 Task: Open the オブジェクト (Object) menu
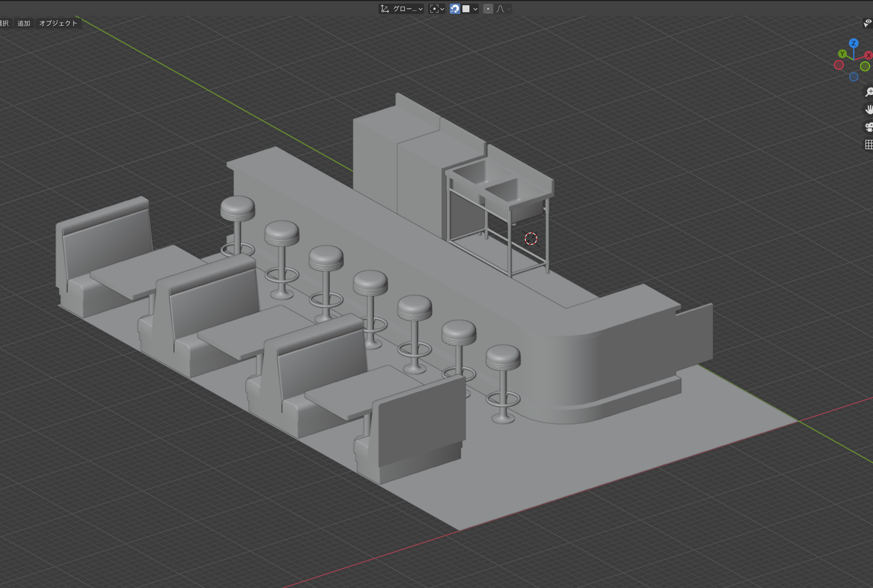pos(58,23)
